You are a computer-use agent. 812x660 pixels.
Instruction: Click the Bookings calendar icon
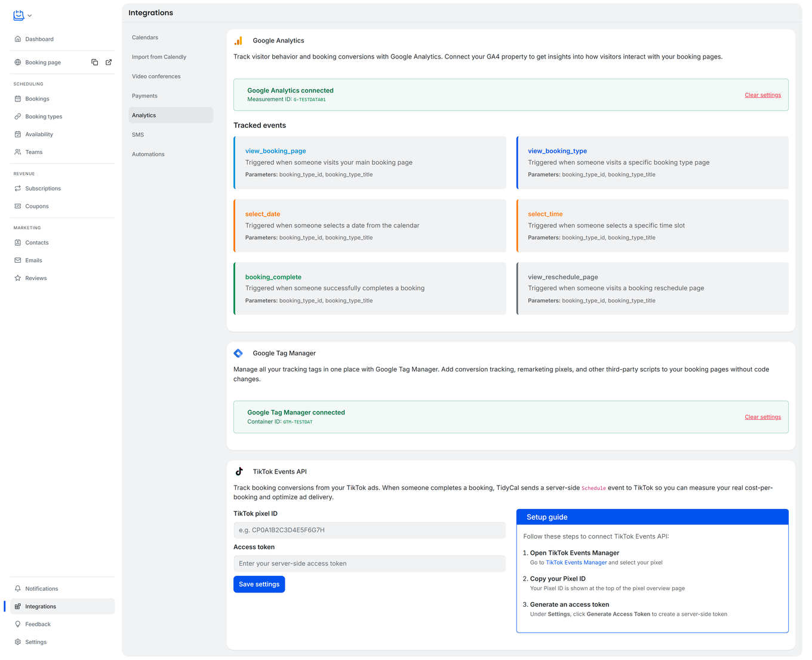pos(18,99)
